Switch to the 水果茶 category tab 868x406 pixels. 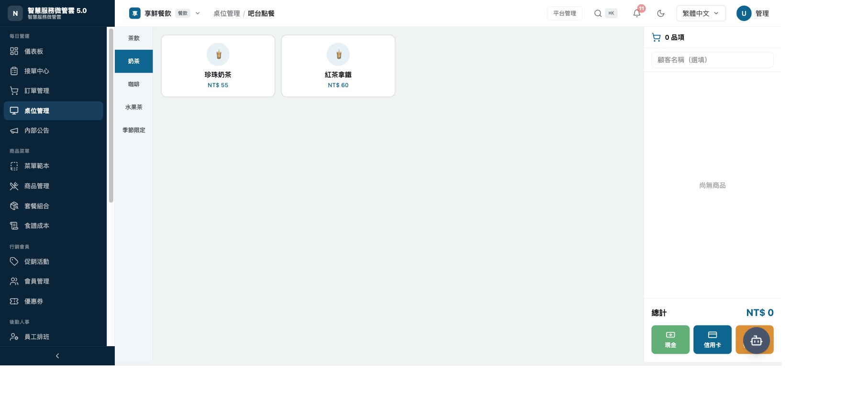pos(134,107)
